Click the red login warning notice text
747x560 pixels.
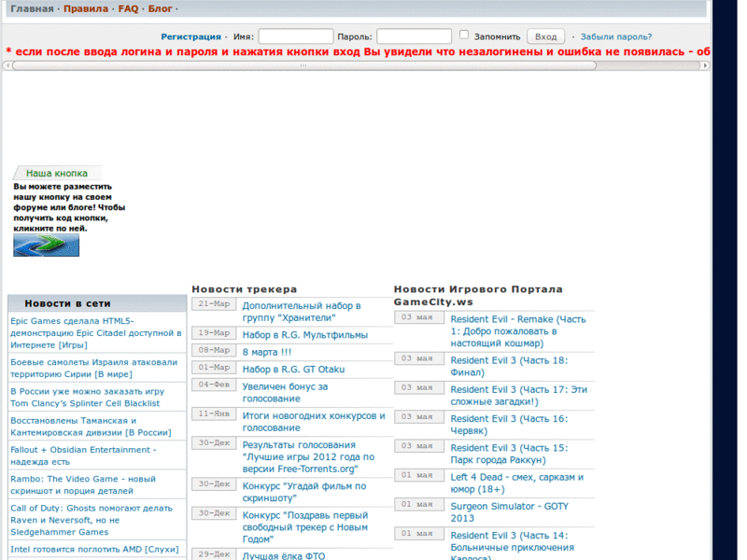tap(358, 52)
